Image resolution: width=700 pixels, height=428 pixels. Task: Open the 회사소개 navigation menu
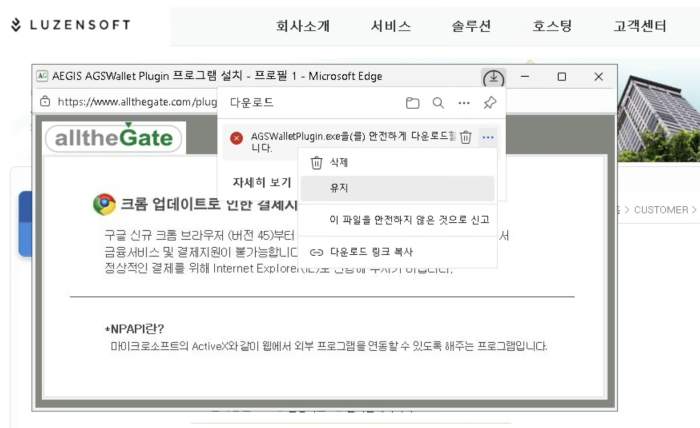(303, 27)
